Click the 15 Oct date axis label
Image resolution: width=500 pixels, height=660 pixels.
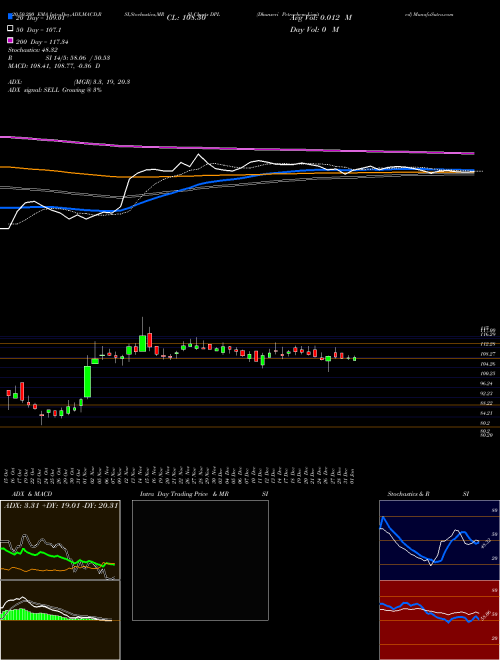point(8,476)
